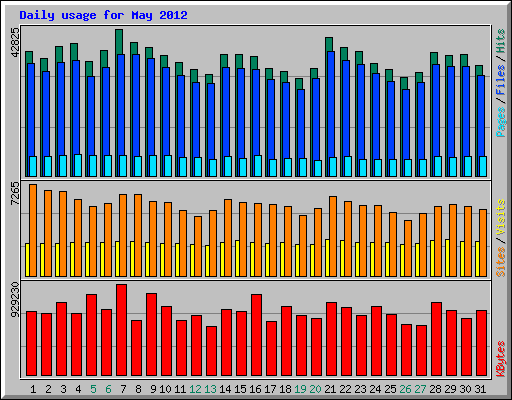Click day label 2 on the x-axis
The image size is (512, 400).
pyautogui.click(x=48, y=389)
